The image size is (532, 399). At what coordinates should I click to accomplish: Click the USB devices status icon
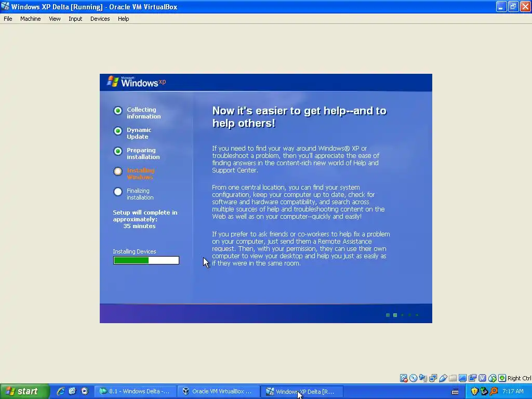coord(443,378)
